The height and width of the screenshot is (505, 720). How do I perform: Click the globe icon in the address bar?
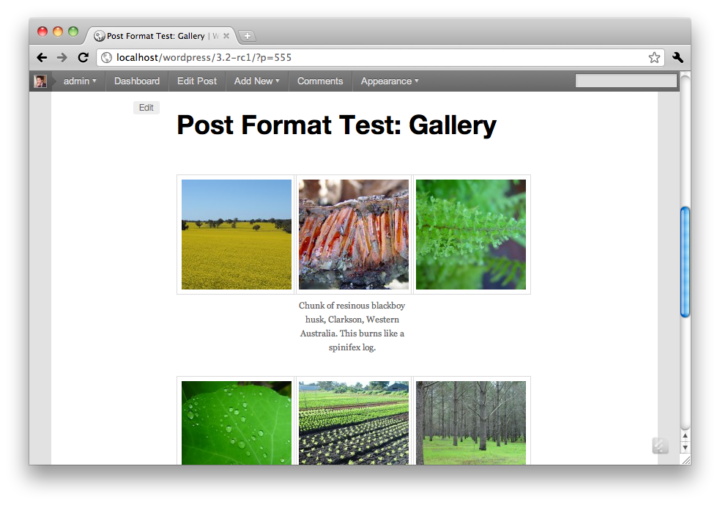pos(107,57)
